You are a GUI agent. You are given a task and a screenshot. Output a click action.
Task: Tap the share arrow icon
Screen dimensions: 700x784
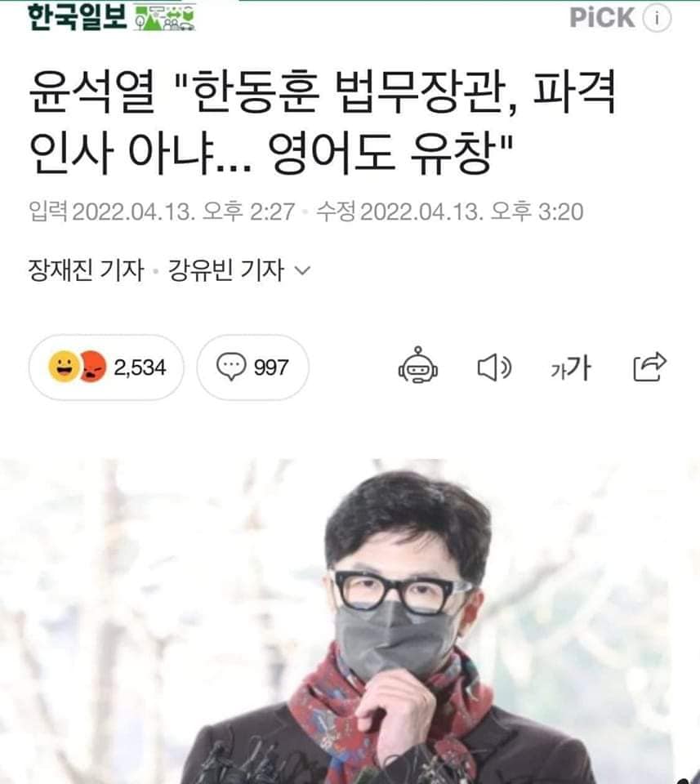click(649, 367)
